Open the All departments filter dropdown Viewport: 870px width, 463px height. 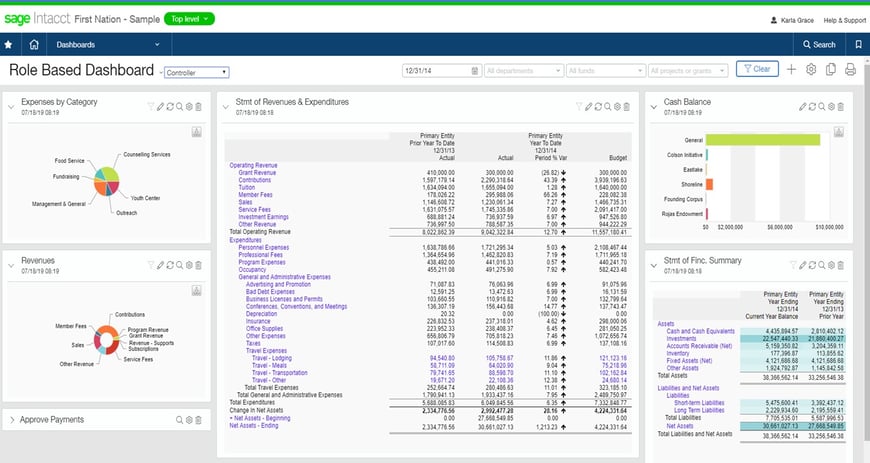point(523,71)
